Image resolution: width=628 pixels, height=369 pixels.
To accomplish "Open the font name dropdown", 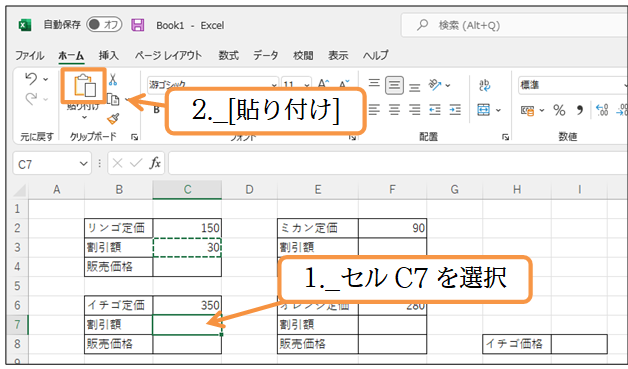I will 274,85.
